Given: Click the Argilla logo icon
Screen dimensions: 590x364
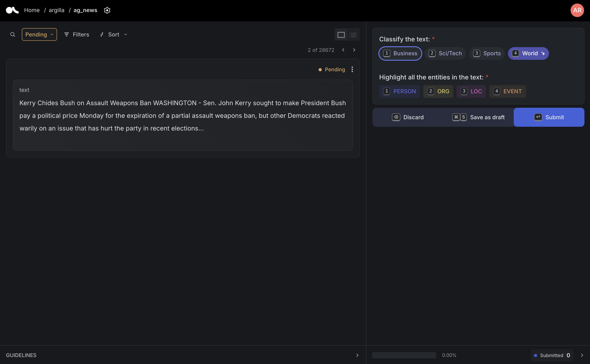Looking at the screenshot, I should tap(12, 10).
